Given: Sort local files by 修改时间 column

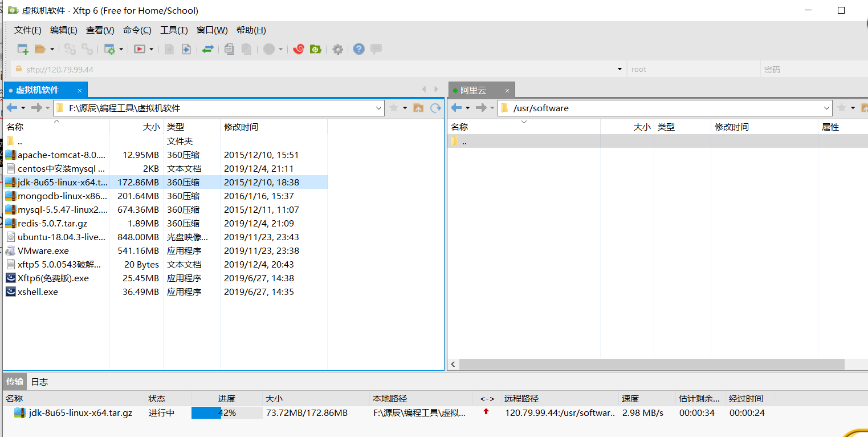Looking at the screenshot, I should point(274,127).
